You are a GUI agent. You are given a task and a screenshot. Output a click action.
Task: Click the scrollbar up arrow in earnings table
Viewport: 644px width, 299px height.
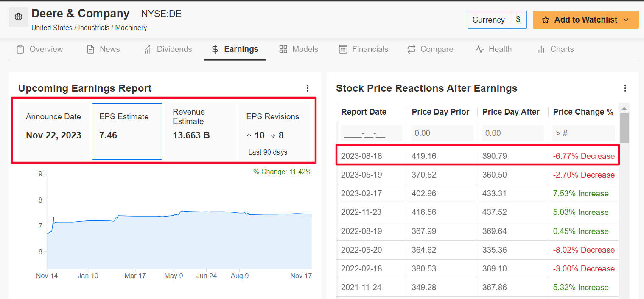coord(624,108)
